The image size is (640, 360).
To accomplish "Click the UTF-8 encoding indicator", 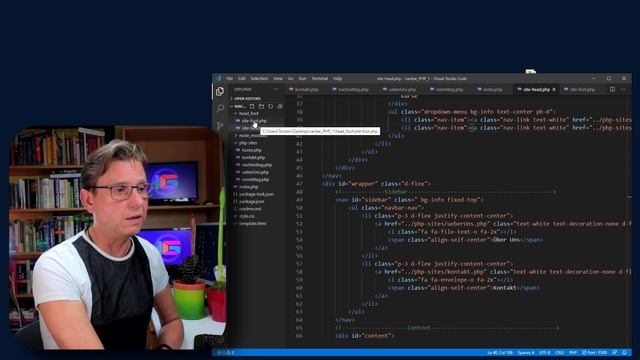I will (545, 353).
